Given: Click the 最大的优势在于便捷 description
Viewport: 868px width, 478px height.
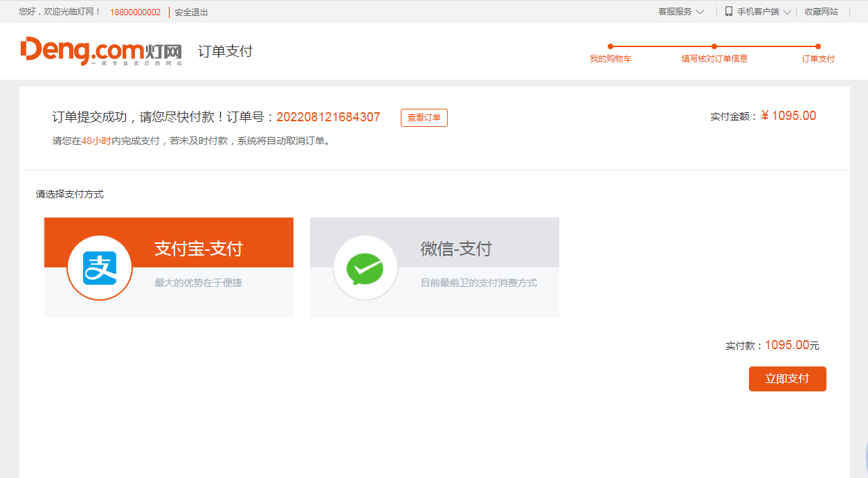Looking at the screenshot, I should [x=199, y=283].
